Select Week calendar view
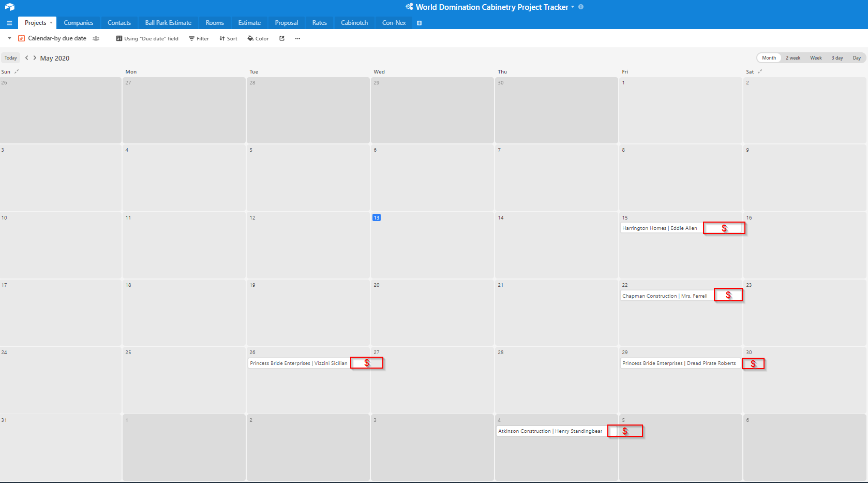 tap(816, 58)
